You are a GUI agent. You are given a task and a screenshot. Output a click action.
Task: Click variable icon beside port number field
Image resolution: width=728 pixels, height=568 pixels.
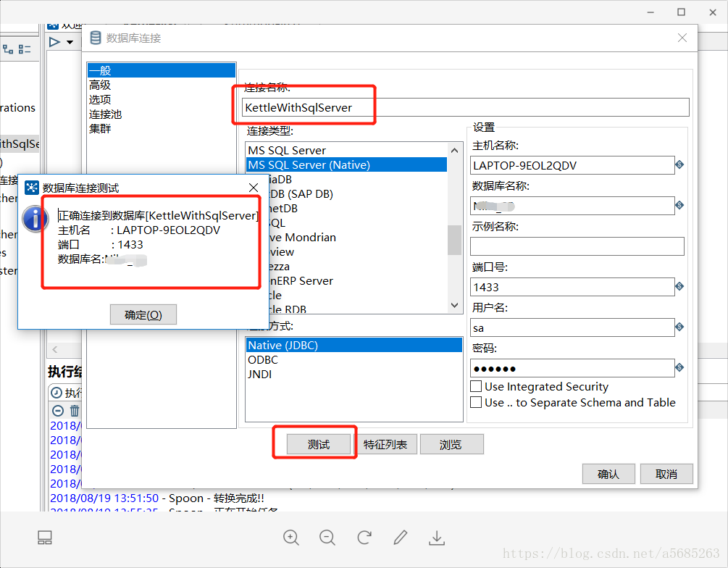click(x=679, y=286)
